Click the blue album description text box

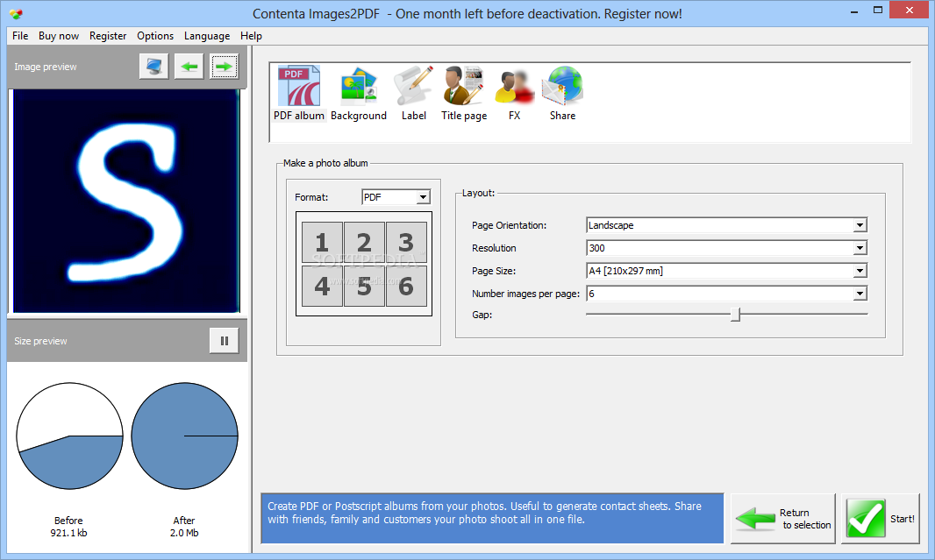click(493, 518)
